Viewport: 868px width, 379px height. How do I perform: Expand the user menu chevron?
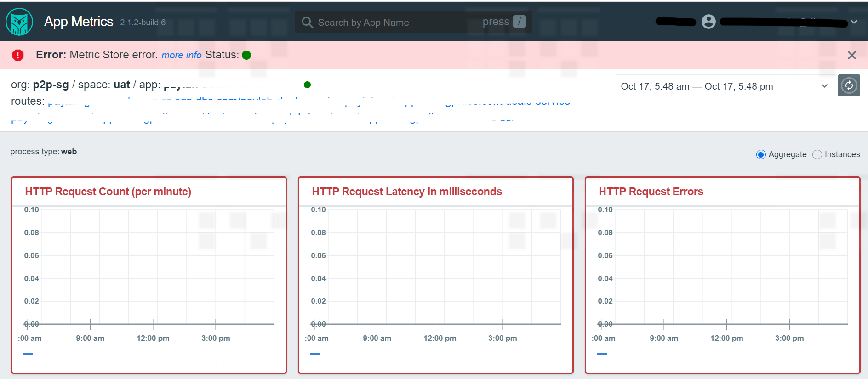854,22
